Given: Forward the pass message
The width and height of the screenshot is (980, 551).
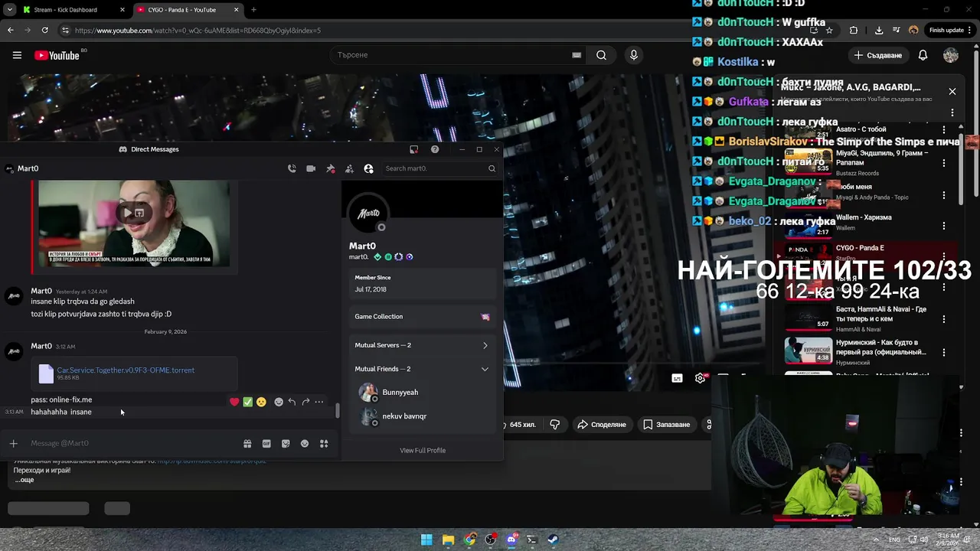Looking at the screenshot, I should [305, 402].
